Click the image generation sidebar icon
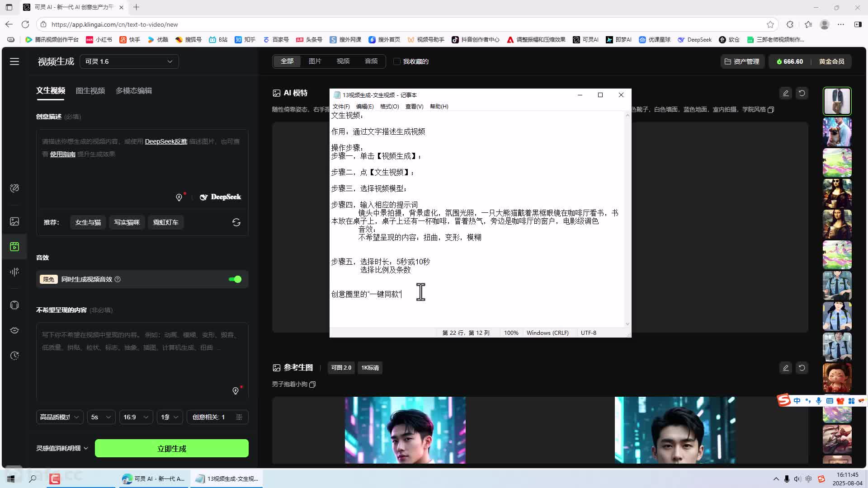Viewport: 868px width, 488px height. (14, 221)
